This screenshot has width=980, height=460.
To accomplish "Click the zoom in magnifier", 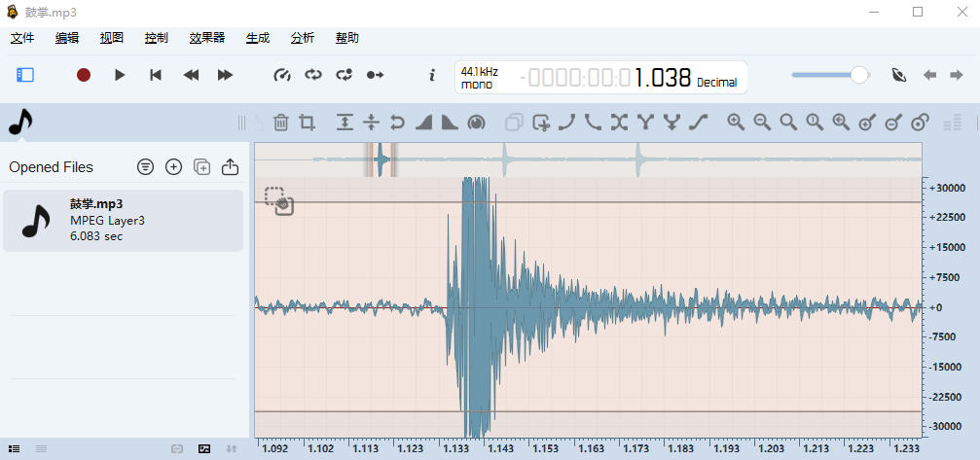I will coord(736,123).
